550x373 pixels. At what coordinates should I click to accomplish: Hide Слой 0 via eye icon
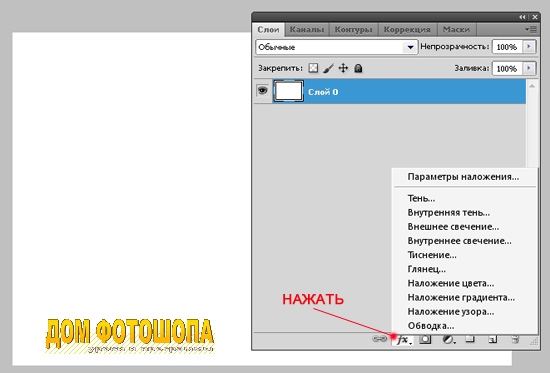pos(262,91)
